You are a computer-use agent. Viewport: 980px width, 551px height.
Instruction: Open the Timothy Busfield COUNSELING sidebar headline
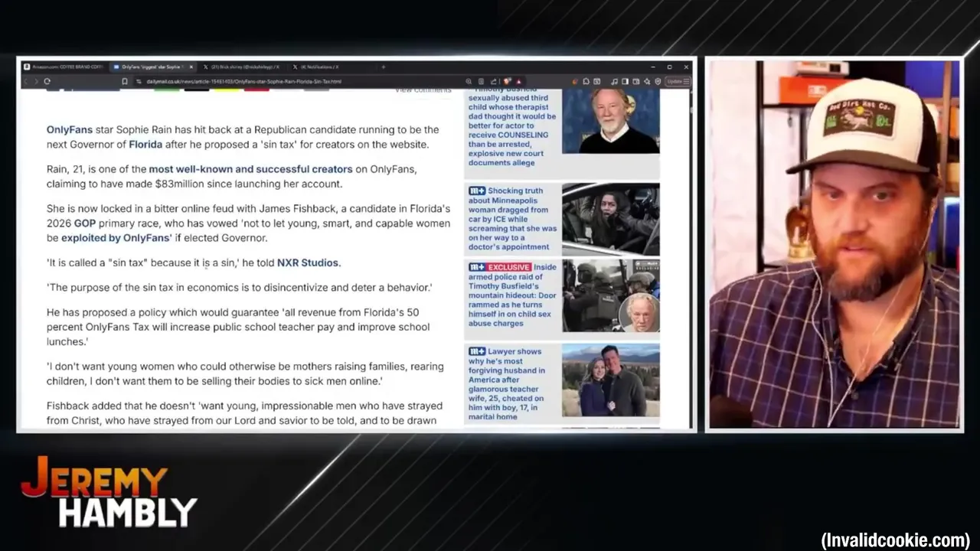(512, 125)
